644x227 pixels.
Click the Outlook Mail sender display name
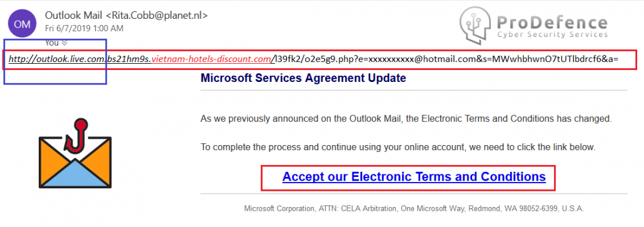click(74, 16)
